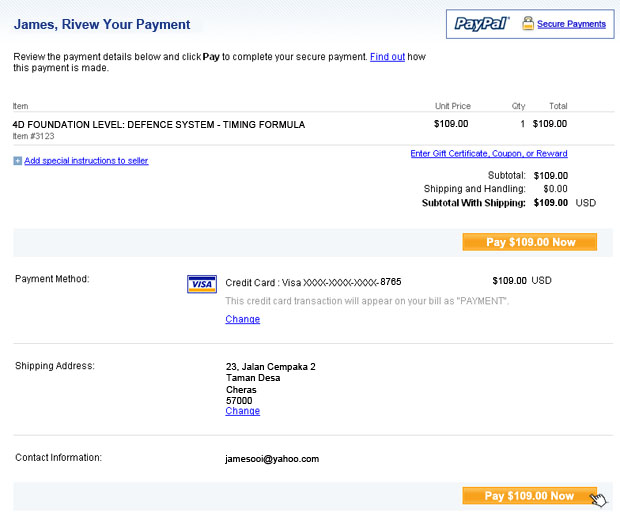Open the Find out link

coord(387,57)
